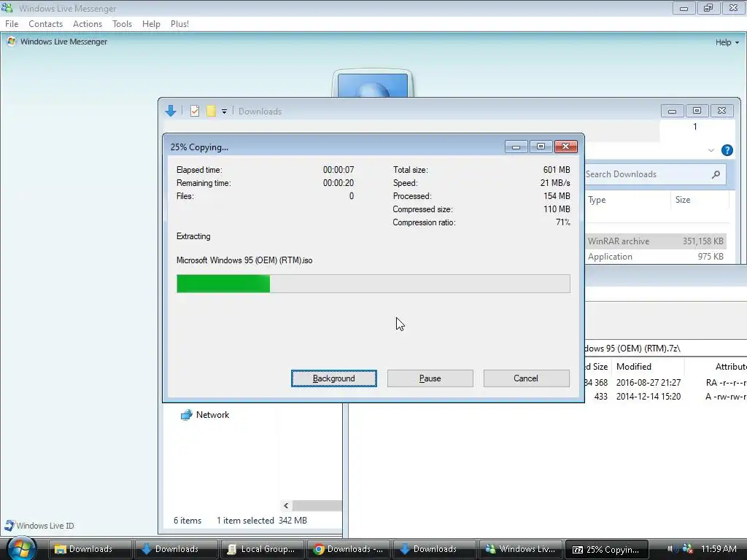Viewport: 747px width, 560px height.
Task: Open the Help menu in the menu bar
Action: 151,24
